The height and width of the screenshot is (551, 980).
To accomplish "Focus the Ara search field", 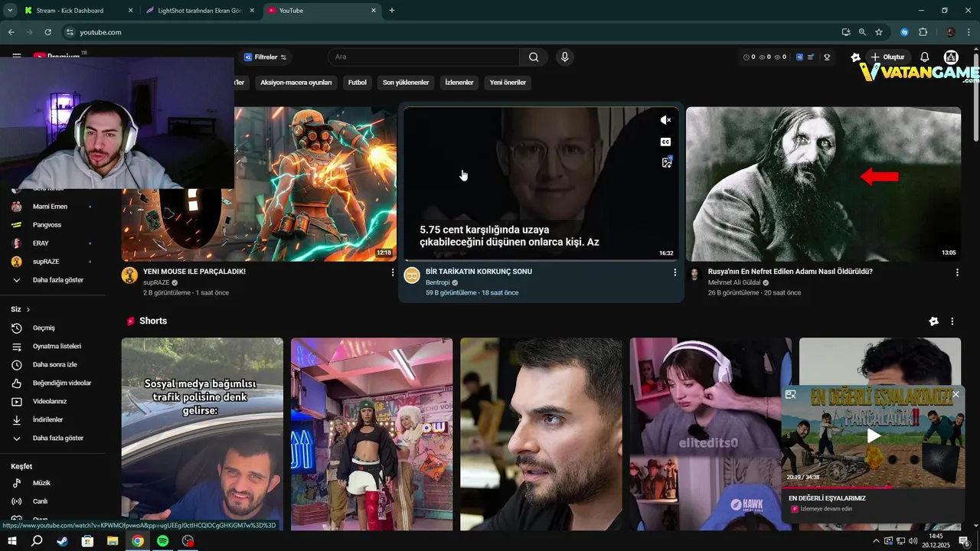I will coord(425,57).
